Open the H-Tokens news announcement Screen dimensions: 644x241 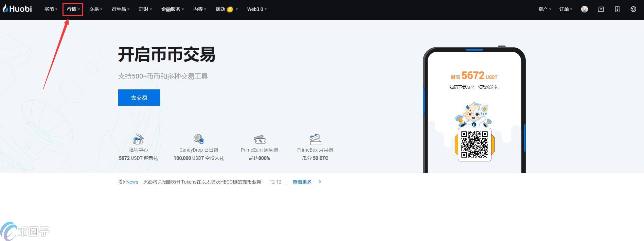[x=202, y=182]
